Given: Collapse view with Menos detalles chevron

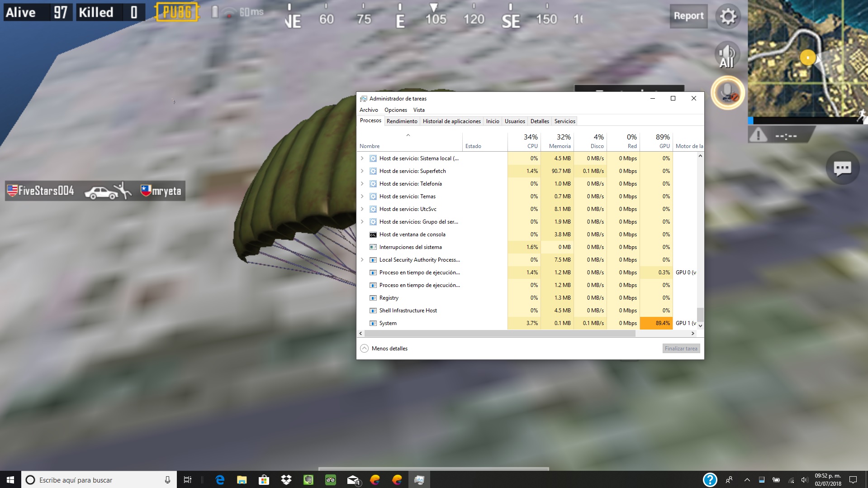Looking at the screenshot, I should click(365, 349).
